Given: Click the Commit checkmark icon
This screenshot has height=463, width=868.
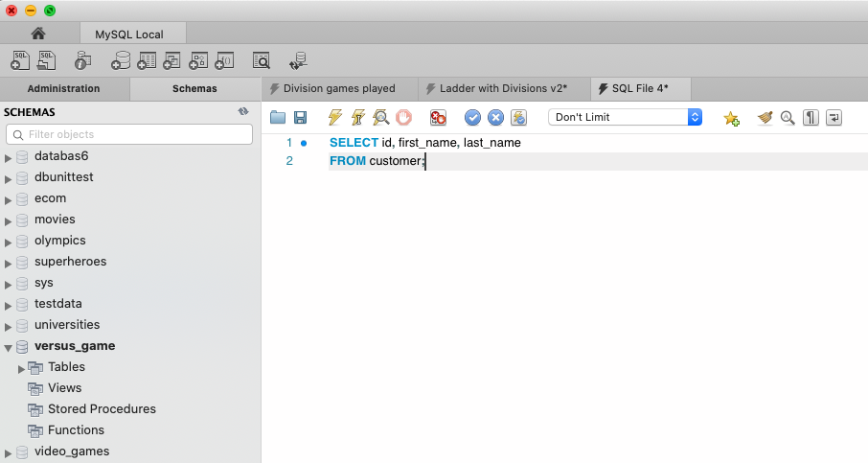Looking at the screenshot, I should click(472, 117).
